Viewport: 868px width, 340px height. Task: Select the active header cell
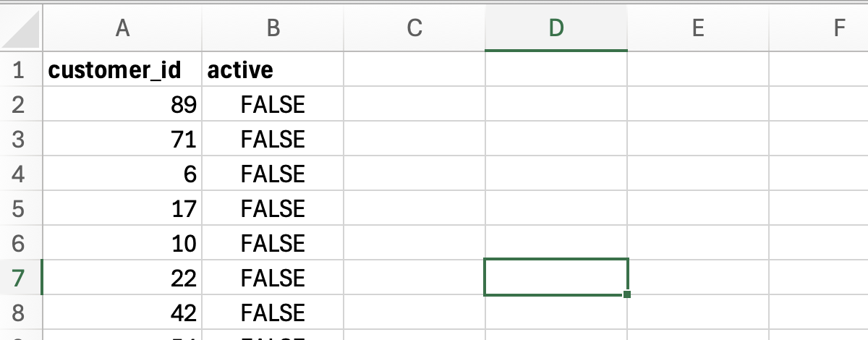click(x=273, y=70)
